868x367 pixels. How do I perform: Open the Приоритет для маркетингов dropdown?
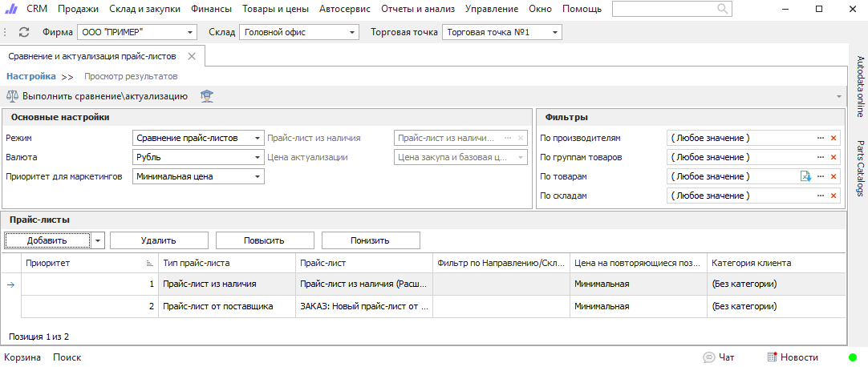[257, 177]
